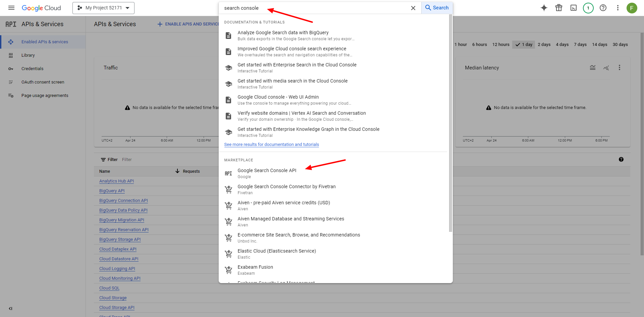Open Improved Google Cloud console search experience result
Viewport: 644px width, 317px height.
pos(334,51)
